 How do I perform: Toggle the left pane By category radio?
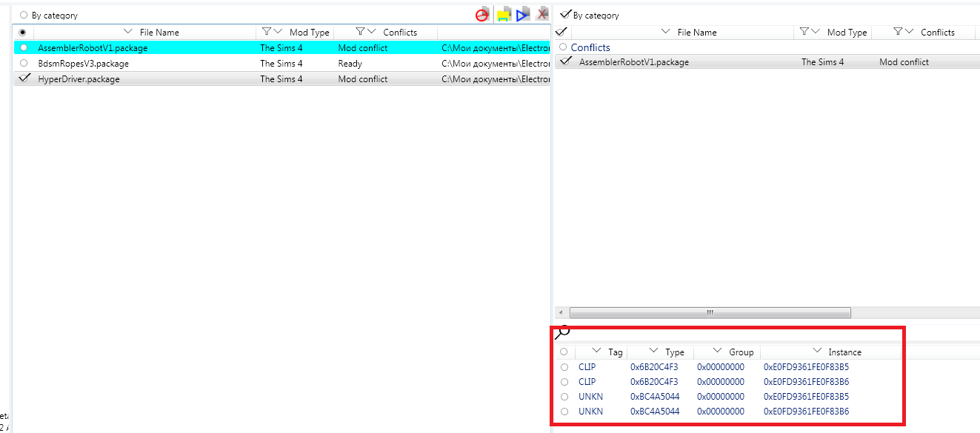click(x=24, y=15)
